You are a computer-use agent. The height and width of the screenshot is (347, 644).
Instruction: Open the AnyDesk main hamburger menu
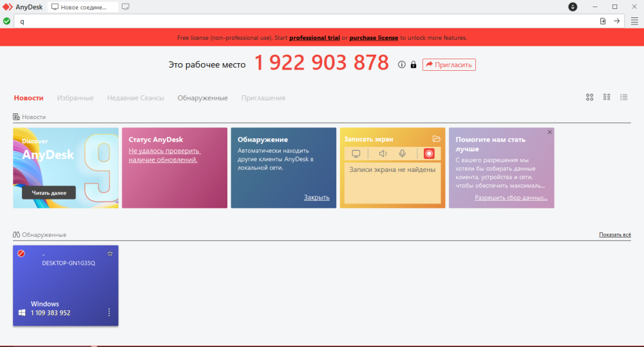634,21
